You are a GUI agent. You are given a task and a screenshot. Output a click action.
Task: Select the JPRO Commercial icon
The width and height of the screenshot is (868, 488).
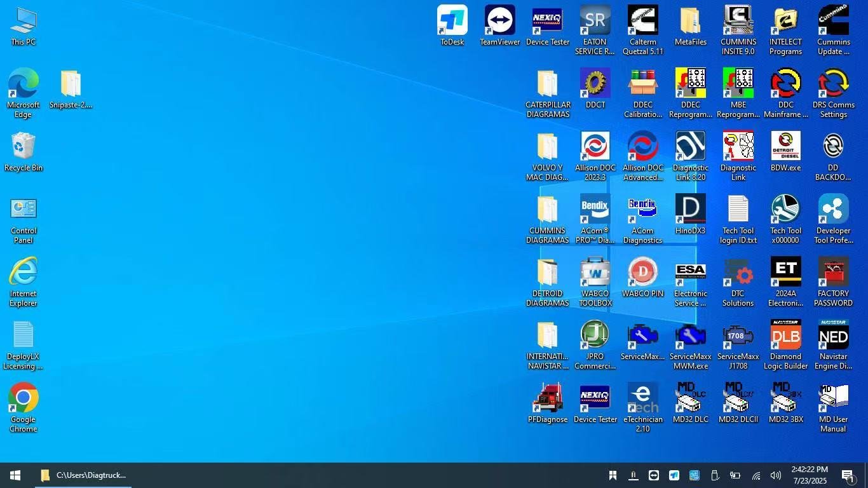(x=595, y=335)
